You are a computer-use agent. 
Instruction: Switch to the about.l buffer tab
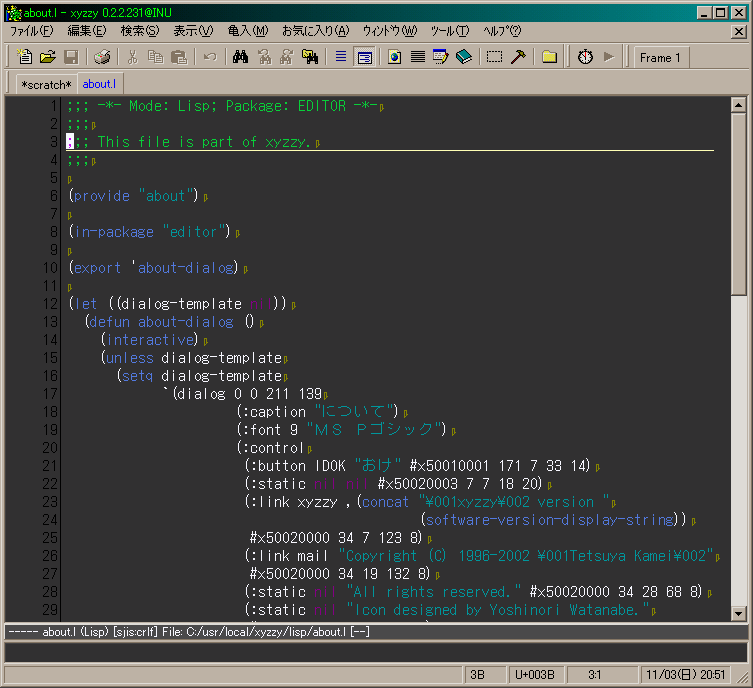pyautogui.click(x=99, y=84)
